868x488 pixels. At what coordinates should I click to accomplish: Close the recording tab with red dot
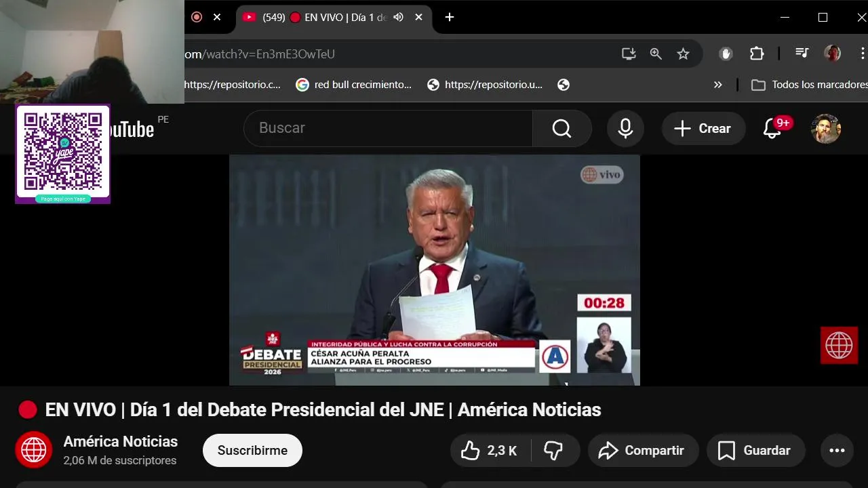[217, 18]
